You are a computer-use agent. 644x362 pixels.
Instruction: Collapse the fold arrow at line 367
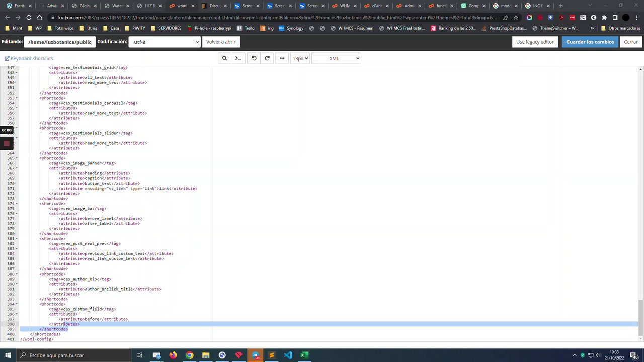pos(17,168)
